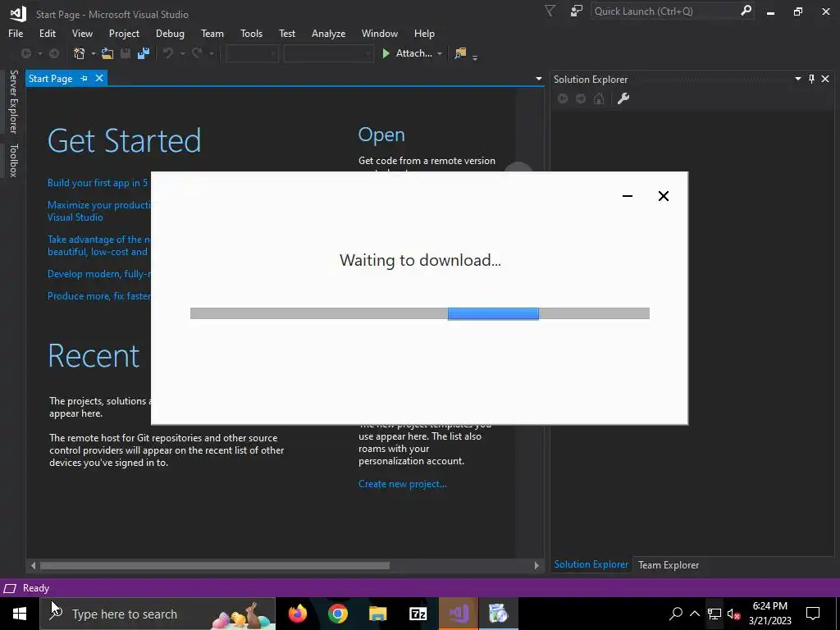Viewport: 840px width, 630px height.
Task: Click the Open File toolbar icon
Action: [x=107, y=53]
